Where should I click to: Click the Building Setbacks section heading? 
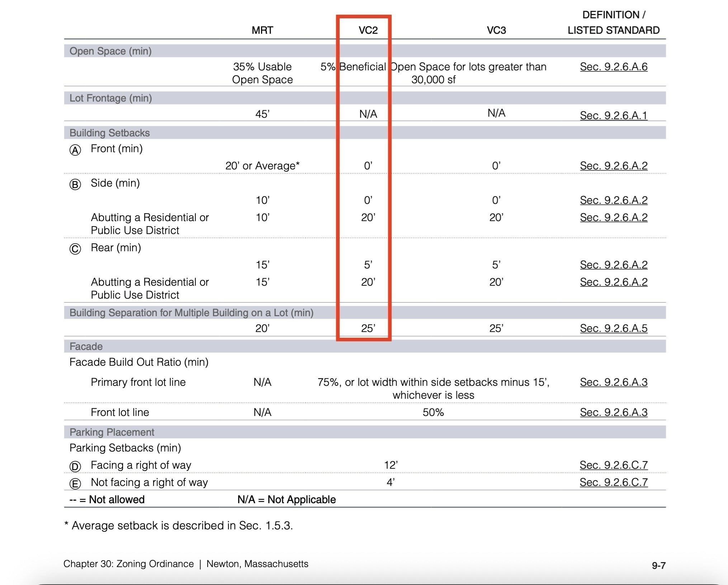click(x=109, y=133)
